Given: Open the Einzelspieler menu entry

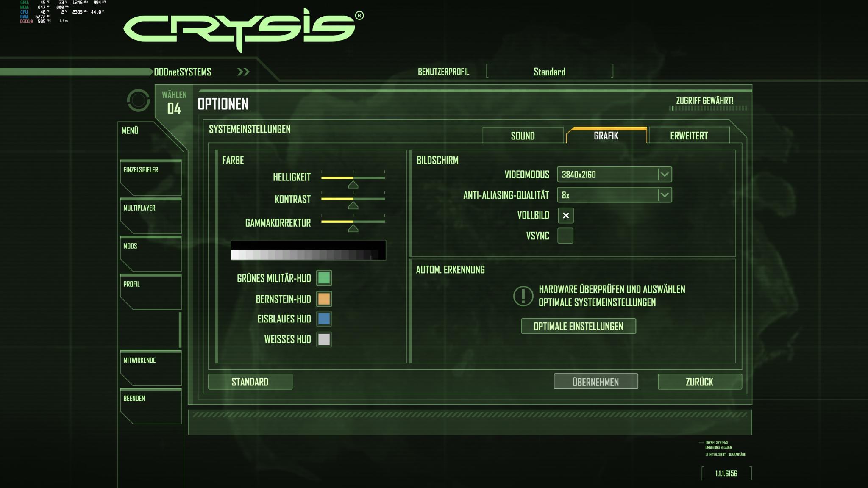Looking at the screenshot, I should pos(150,177).
